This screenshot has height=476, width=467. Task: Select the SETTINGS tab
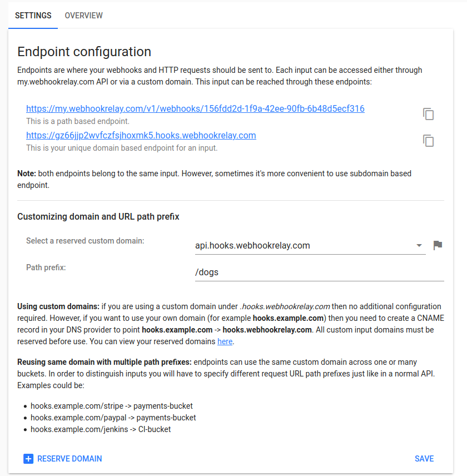[33, 16]
